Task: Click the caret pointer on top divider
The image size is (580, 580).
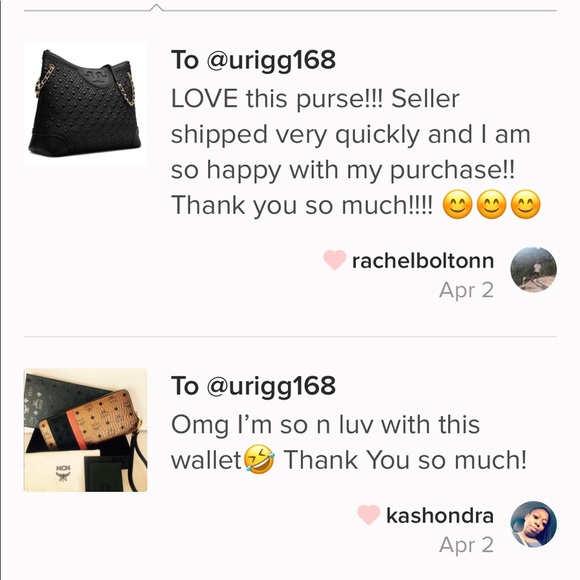Action: point(156,7)
